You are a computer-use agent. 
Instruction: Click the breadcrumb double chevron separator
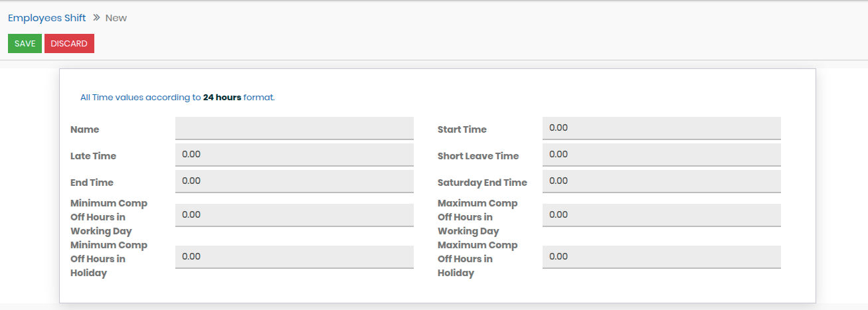coord(96,18)
